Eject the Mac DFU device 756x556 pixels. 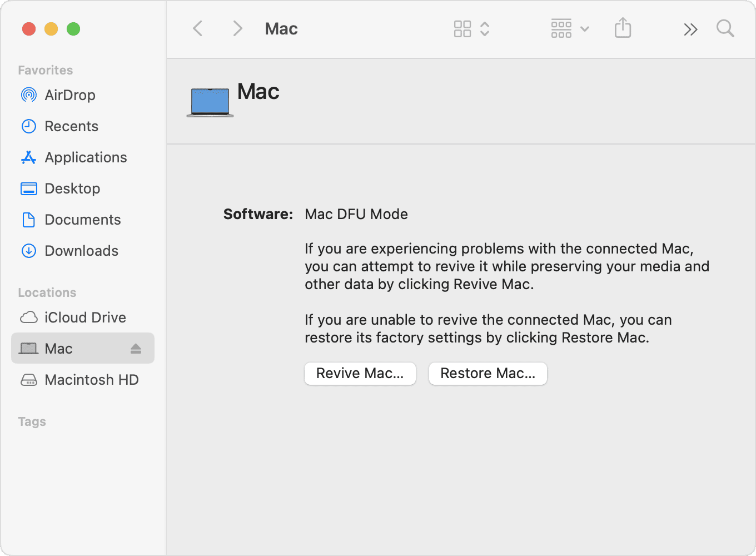coord(135,348)
